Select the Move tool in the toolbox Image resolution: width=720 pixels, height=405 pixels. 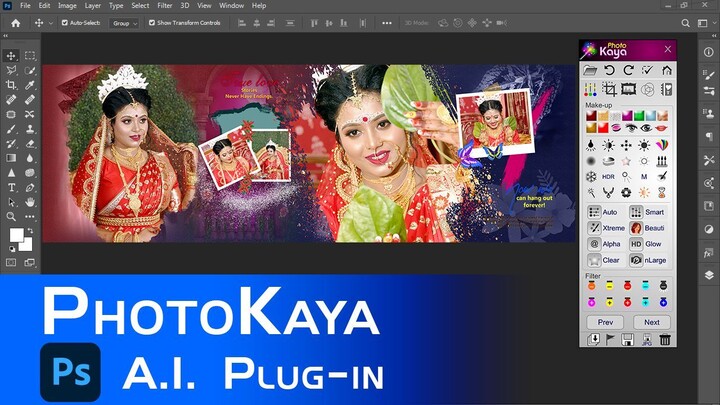click(11, 56)
